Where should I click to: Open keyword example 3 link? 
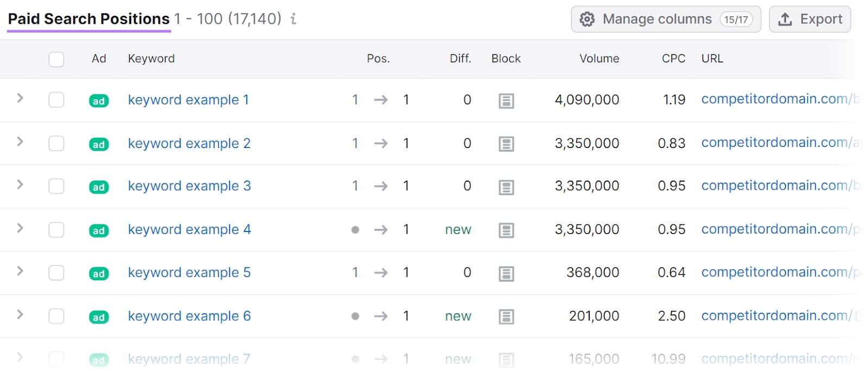pos(189,186)
